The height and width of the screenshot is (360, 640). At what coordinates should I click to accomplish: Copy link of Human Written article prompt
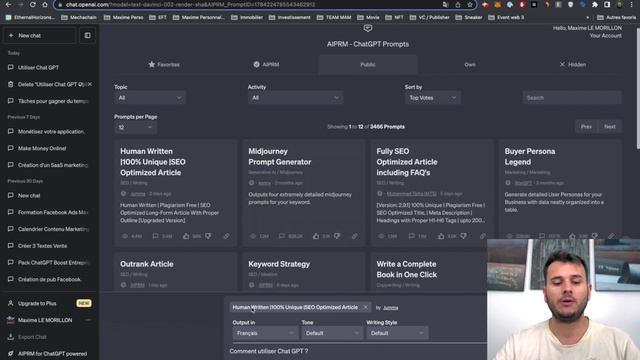coord(226,236)
